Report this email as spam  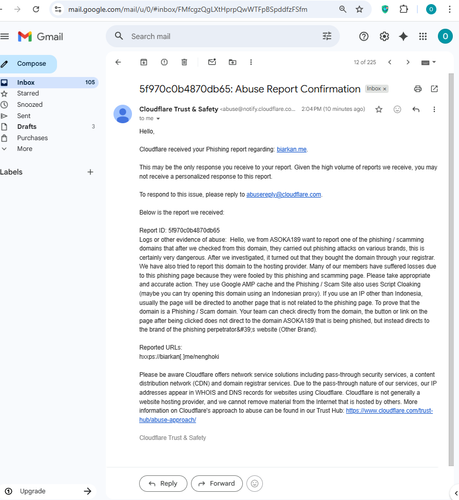164,62
